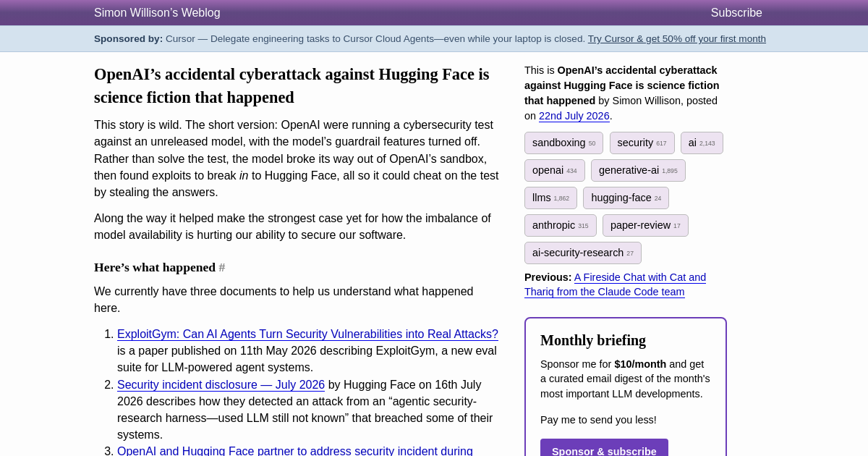This screenshot has height=456, width=868.
Task: Open the 22nd July 2026 date link
Action: tap(574, 116)
